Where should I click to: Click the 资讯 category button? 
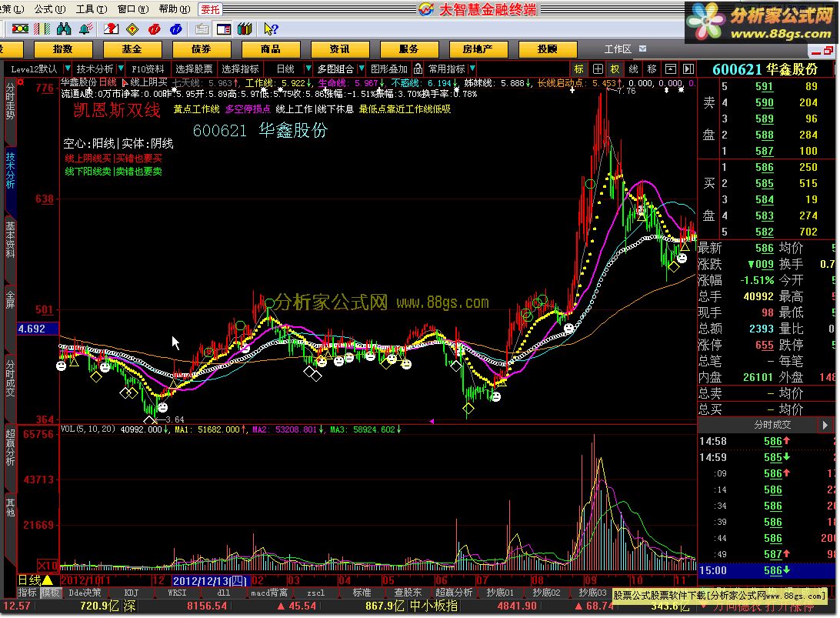(340, 48)
